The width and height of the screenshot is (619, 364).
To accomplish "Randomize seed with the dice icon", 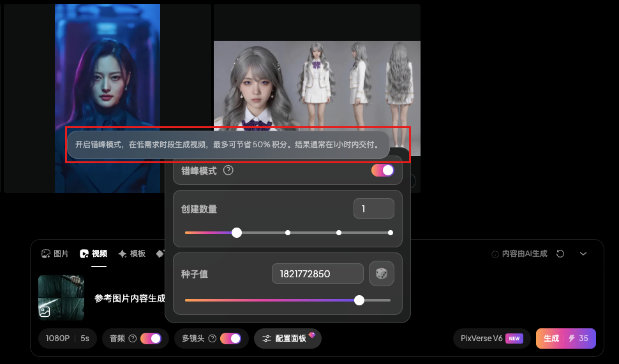I will pyautogui.click(x=382, y=273).
